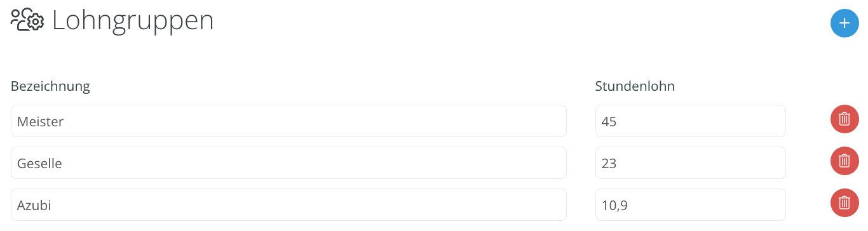
Task: Edit the hourly wage for Azubi
Action: pos(691,205)
